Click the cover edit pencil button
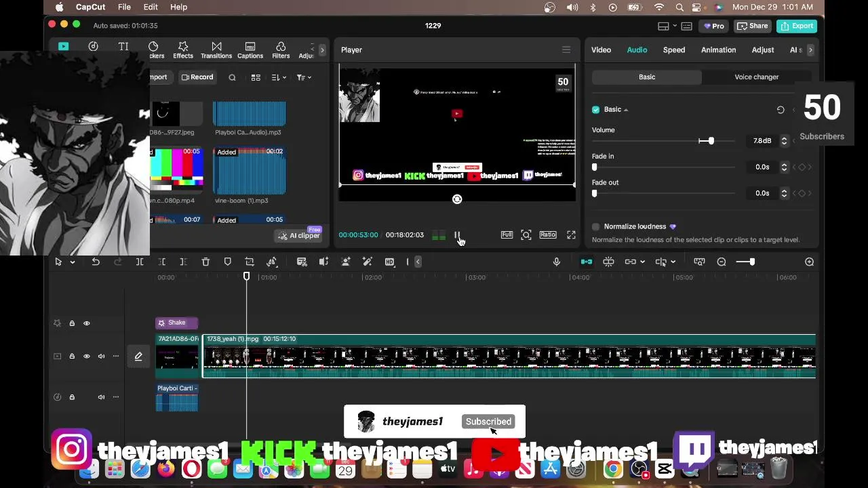The height and width of the screenshot is (488, 868). [x=138, y=357]
